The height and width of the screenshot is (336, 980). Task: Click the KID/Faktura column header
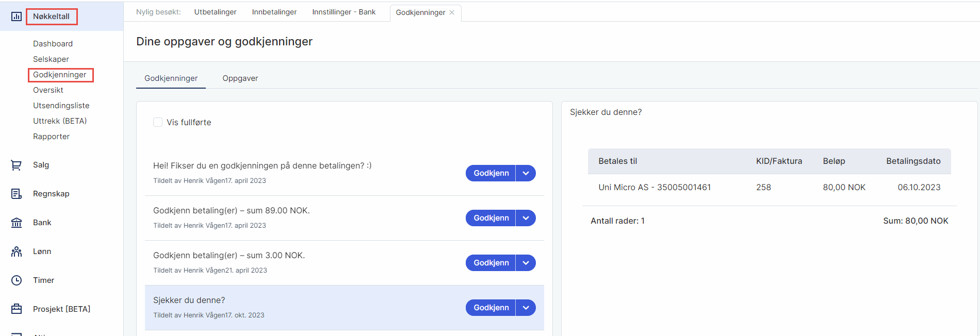coord(779,161)
